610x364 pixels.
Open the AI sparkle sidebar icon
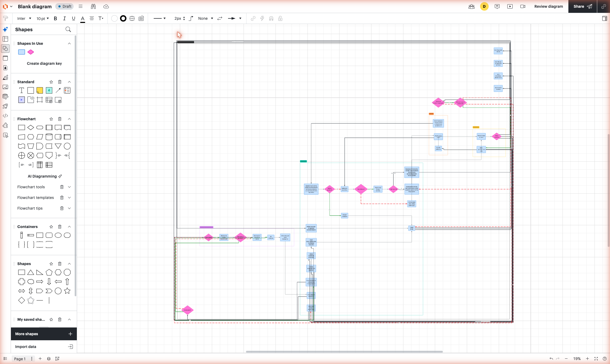(5, 29)
